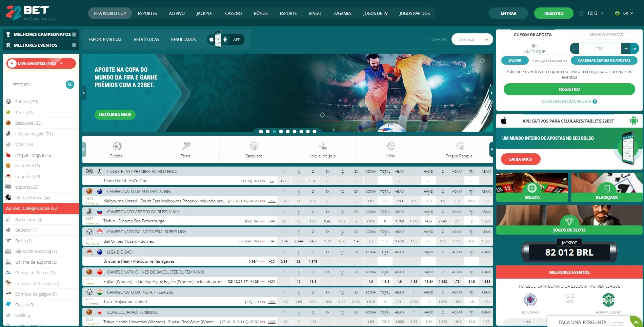This screenshot has height=327, width=644.
Task: Select the Futebol ball icon in sports carousel
Action: [117, 146]
